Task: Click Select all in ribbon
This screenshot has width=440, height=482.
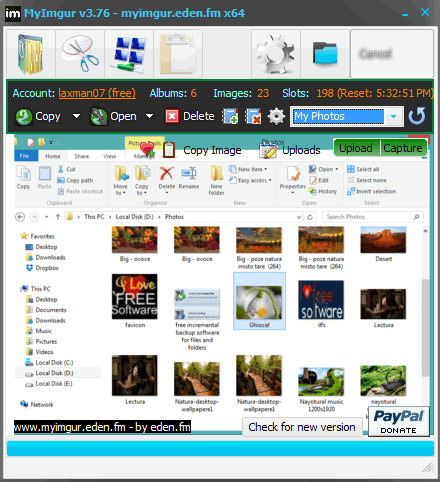Action: (363, 169)
